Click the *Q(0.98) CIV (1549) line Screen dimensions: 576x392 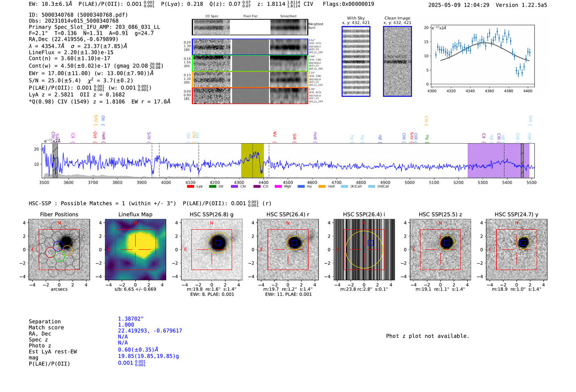100,102
